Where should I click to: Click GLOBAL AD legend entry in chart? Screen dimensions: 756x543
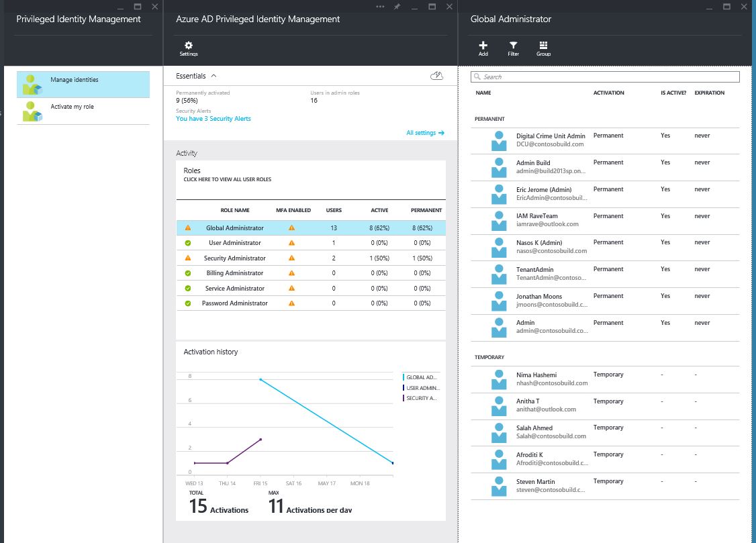pos(420,377)
